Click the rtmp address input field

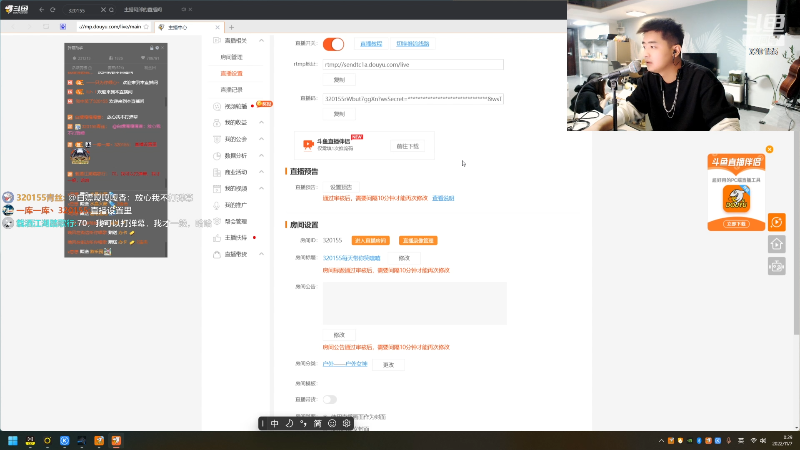click(413, 65)
